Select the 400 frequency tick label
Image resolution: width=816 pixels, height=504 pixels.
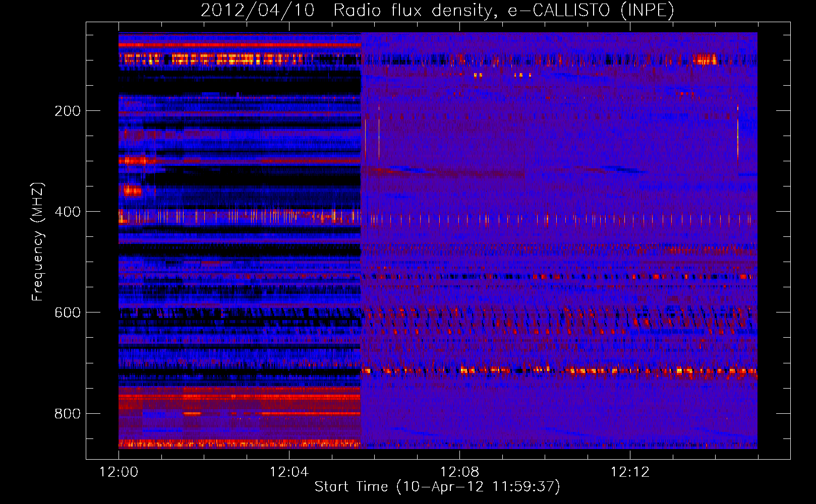click(x=68, y=212)
